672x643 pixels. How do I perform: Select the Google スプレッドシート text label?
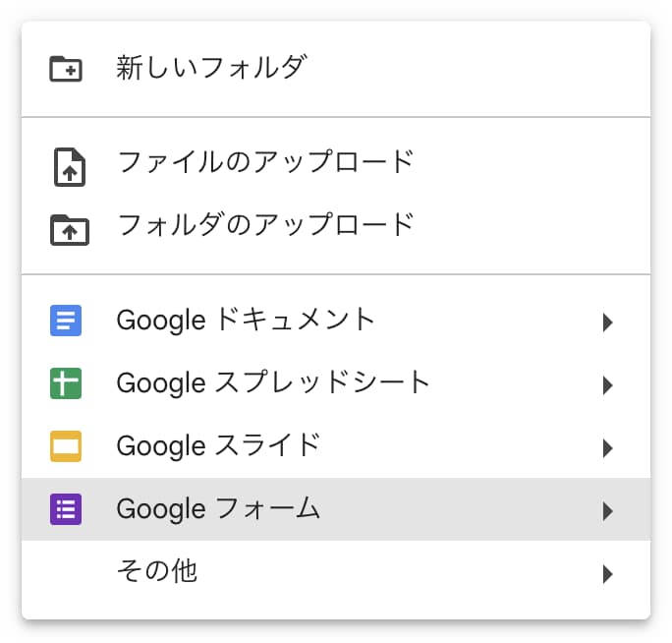click(273, 382)
